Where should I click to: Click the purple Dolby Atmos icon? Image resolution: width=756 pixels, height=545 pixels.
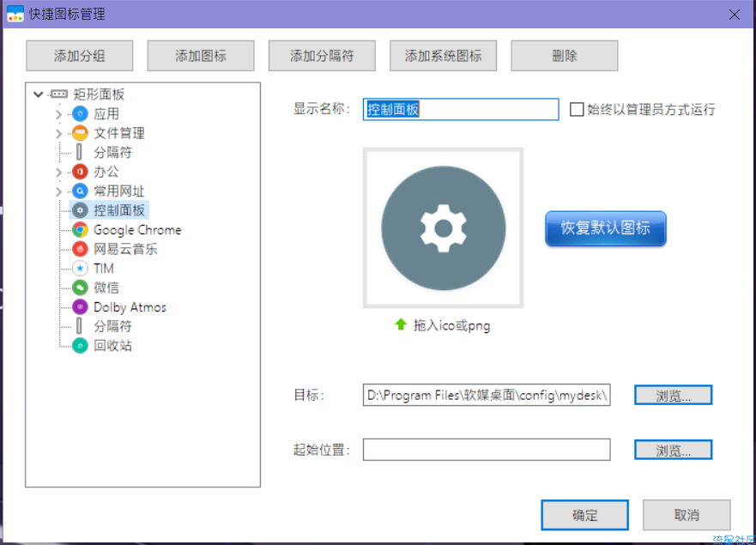tap(80, 306)
